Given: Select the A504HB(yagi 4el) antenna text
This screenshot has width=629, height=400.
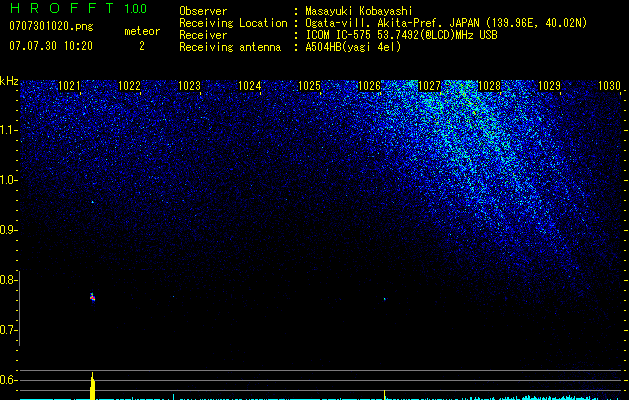Looking at the screenshot, I should pos(353,47).
